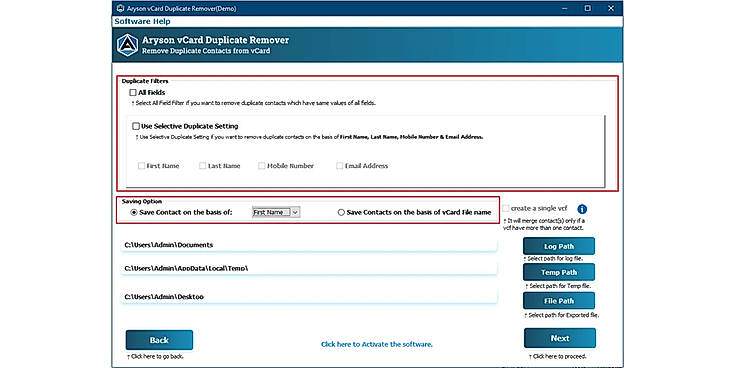Click here to Activate the software link
The width and height of the screenshot is (736, 368).
coord(376,344)
